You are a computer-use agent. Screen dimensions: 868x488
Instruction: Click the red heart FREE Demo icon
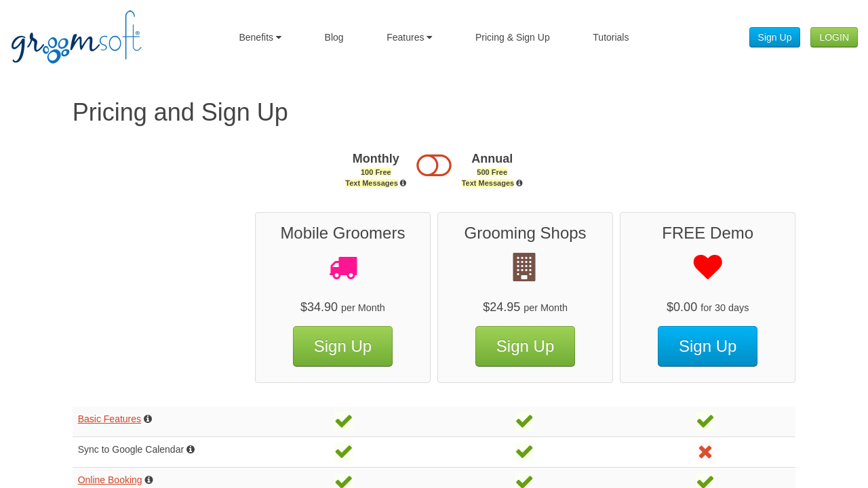(x=707, y=267)
